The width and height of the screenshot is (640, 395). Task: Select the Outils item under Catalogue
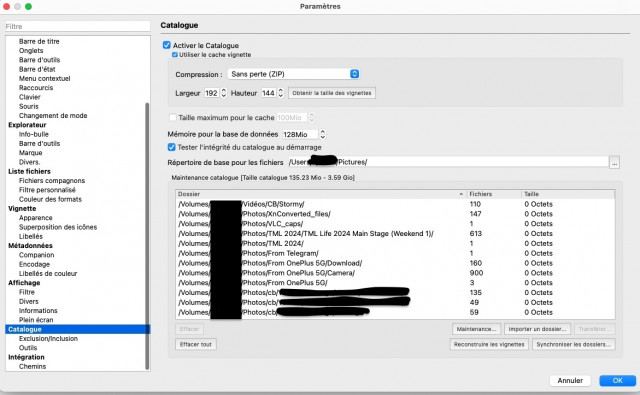[x=28, y=348]
